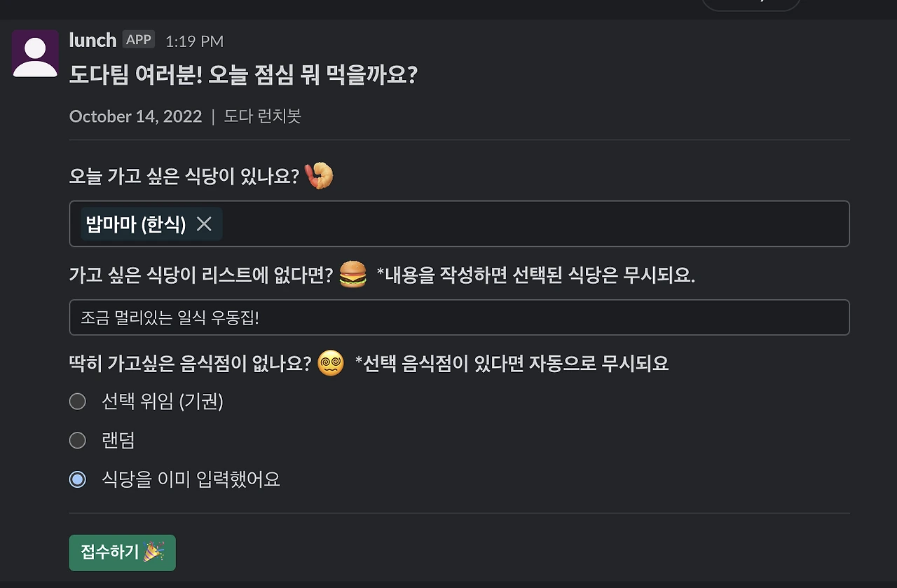Screen dimensions: 897x588
Task: Click the hamburger emoji
Action: tap(352, 274)
